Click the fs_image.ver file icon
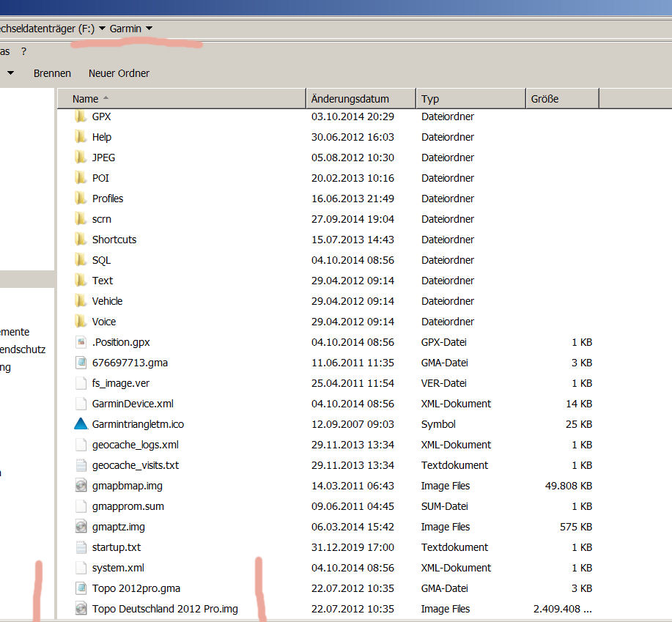 point(81,383)
